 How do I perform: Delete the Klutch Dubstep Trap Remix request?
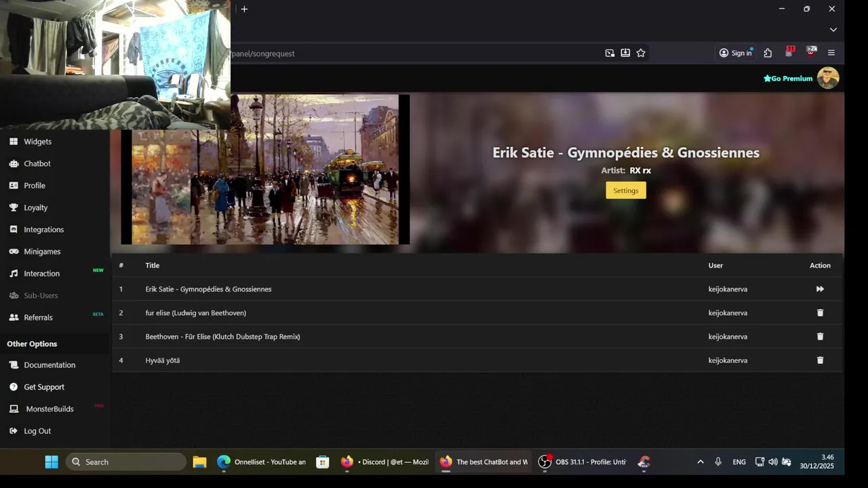(x=820, y=336)
